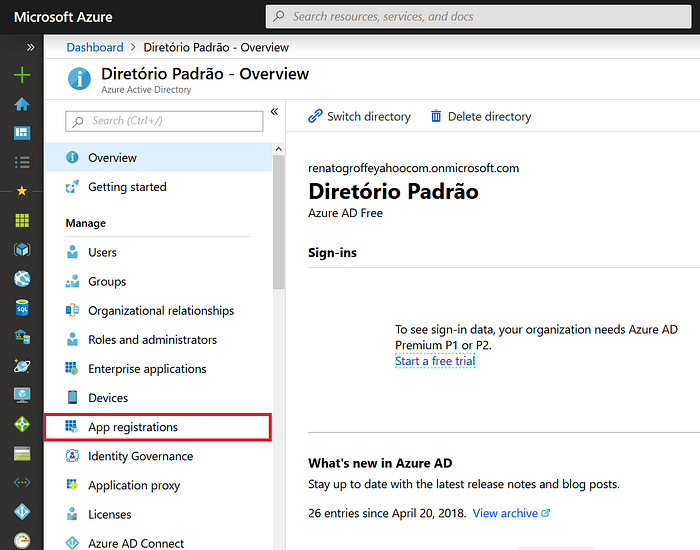Open Virtual networks sidebar icon

coord(22,483)
